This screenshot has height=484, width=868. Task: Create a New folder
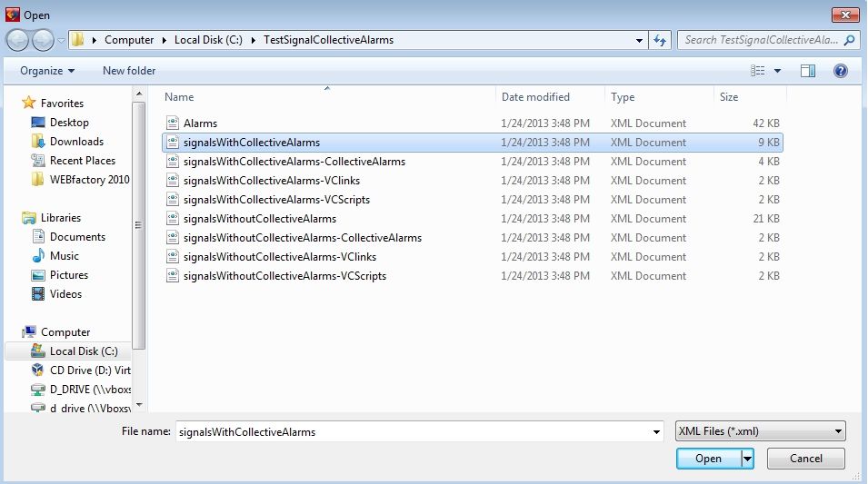click(129, 71)
